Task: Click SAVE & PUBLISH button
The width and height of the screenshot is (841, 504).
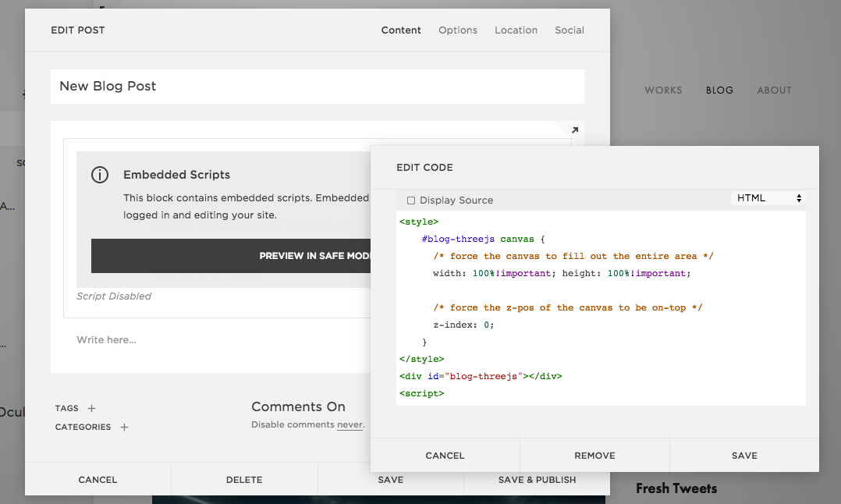Action: pos(537,479)
